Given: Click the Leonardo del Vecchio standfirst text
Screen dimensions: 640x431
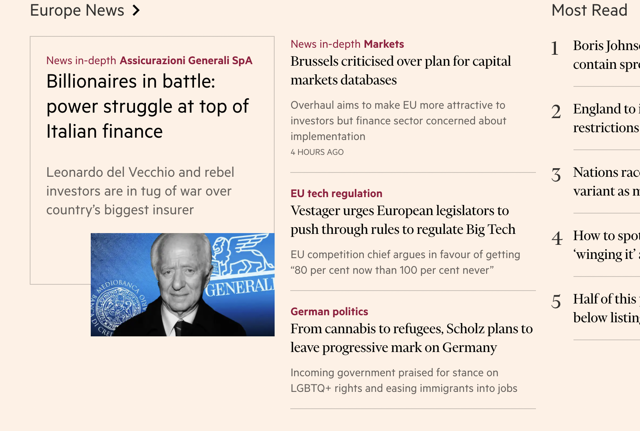Looking at the screenshot, I should pyautogui.click(x=139, y=191).
